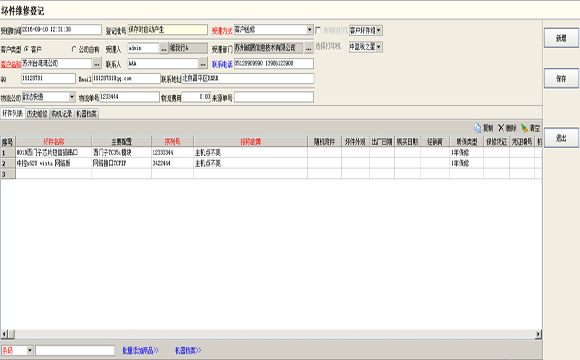The width and height of the screenshot is (580, 360).
Task: Focus the 联系地址 input field
Action: [247, 78]
